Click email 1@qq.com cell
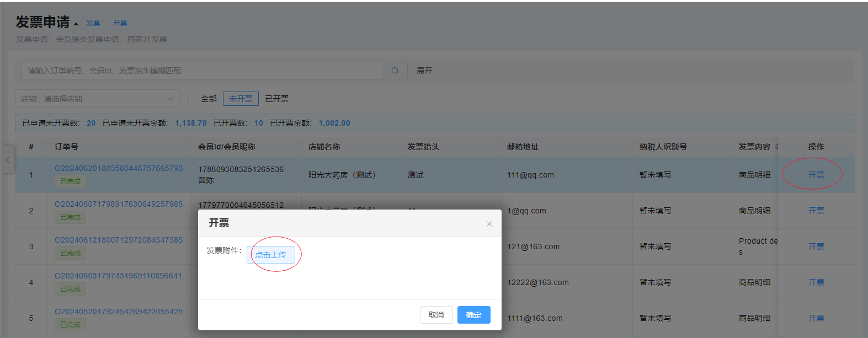868x338 pixels. [x=526, y=211]
